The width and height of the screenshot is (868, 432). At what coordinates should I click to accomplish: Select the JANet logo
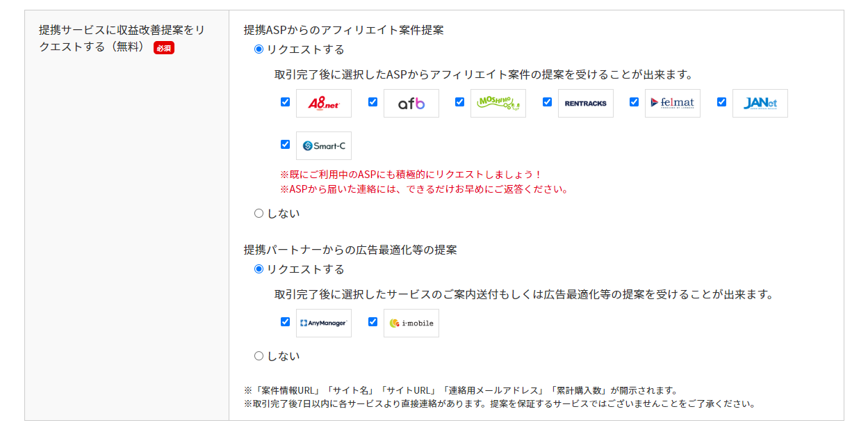click(760, 102)
